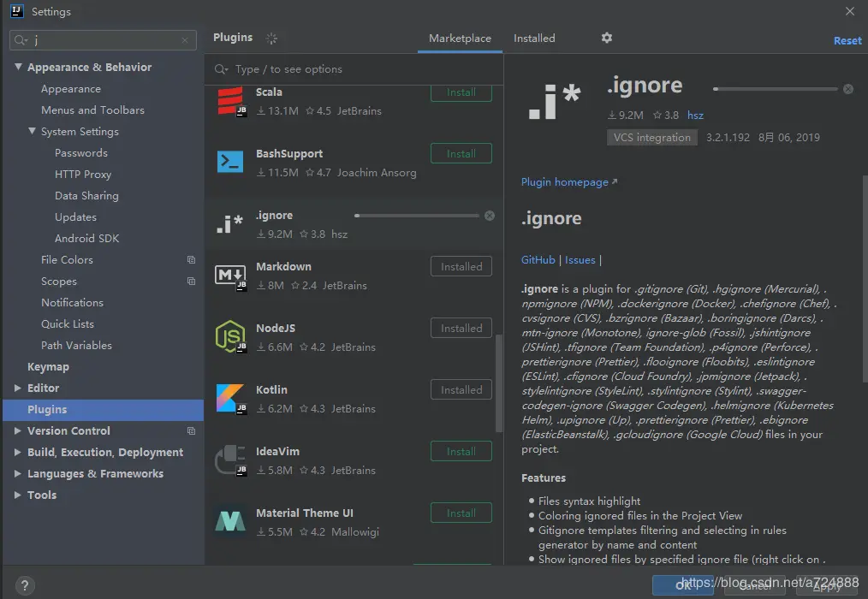Click Installed button for NodeJS
The image size is (868, 599).
click(461, 328)
